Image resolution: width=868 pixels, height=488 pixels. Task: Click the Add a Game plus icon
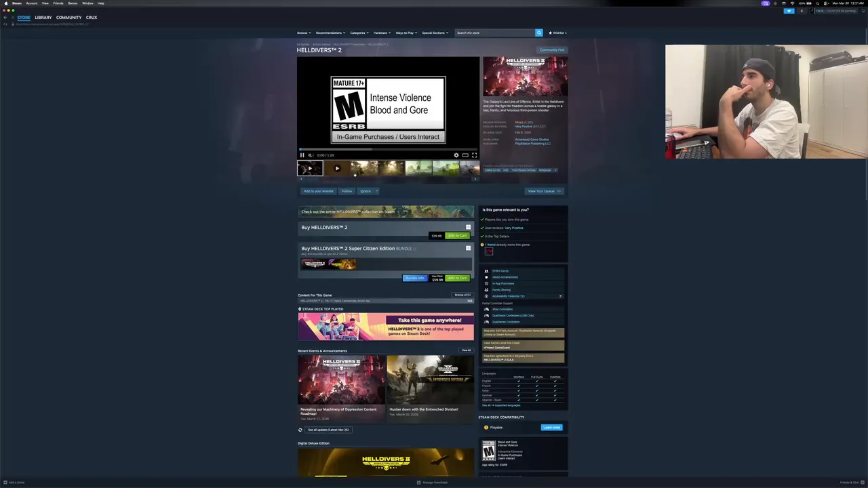[x=5, y=483]
